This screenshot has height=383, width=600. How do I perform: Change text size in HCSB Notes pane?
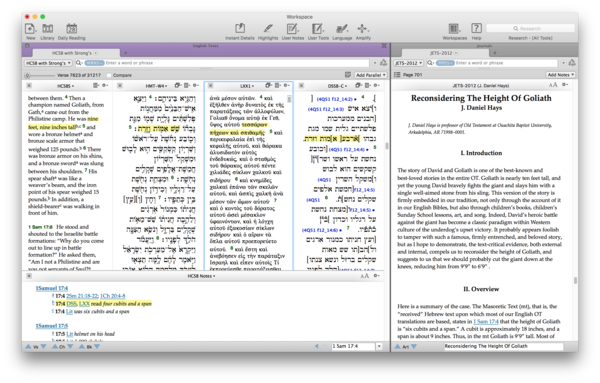365,276
